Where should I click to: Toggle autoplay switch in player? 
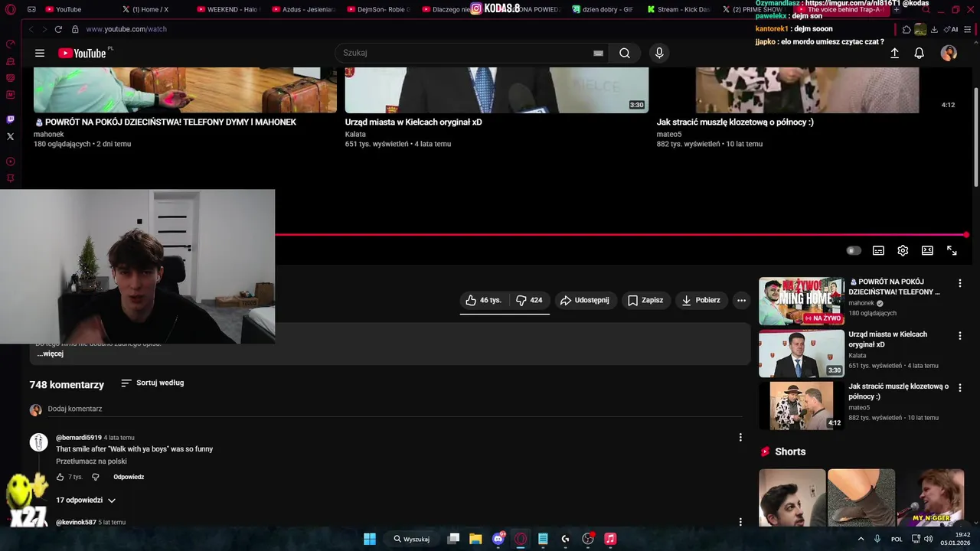pos(854,250)
